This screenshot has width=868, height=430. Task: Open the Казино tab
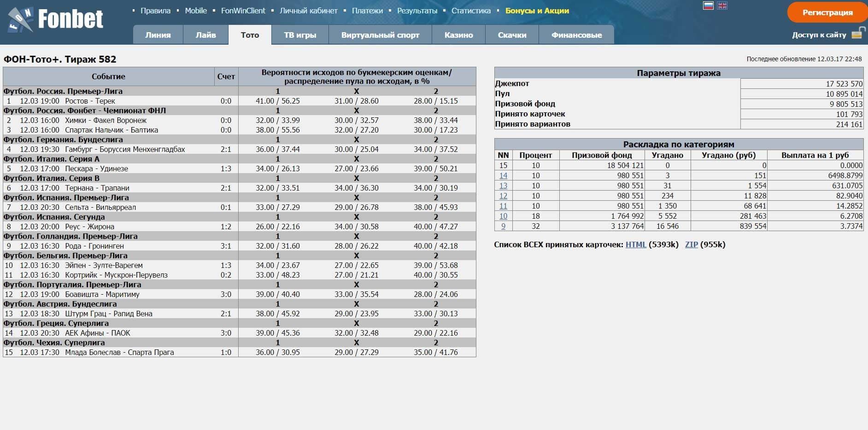458,35
